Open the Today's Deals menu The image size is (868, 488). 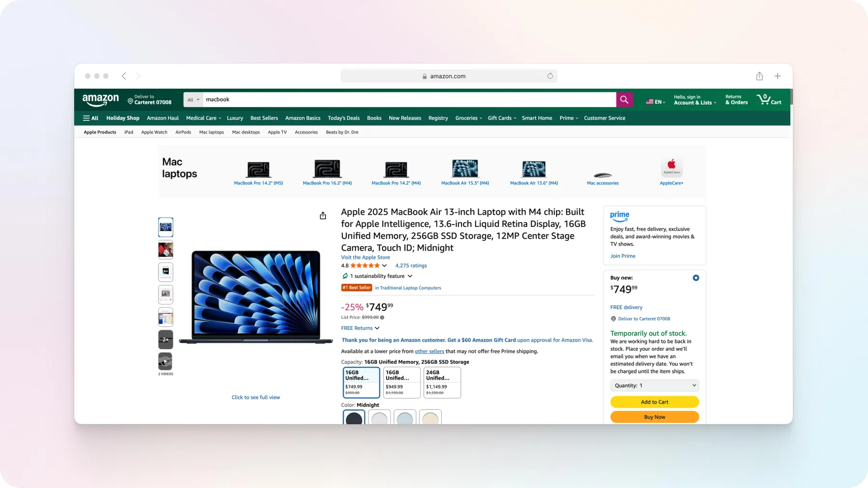click(343, 118)
